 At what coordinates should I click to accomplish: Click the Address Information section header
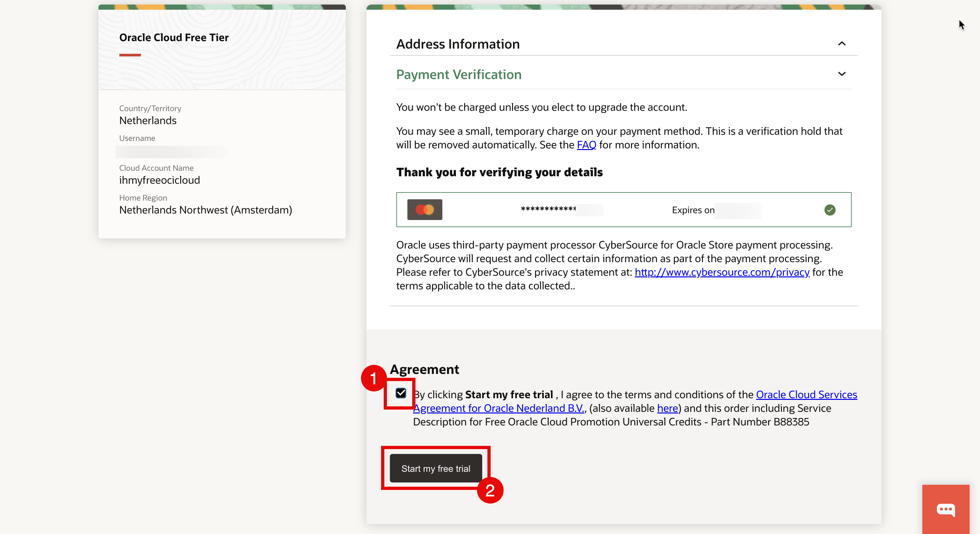click(458, 44)
